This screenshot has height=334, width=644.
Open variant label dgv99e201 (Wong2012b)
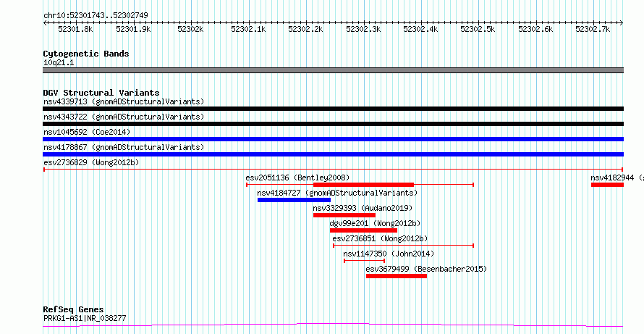(375, 223)
